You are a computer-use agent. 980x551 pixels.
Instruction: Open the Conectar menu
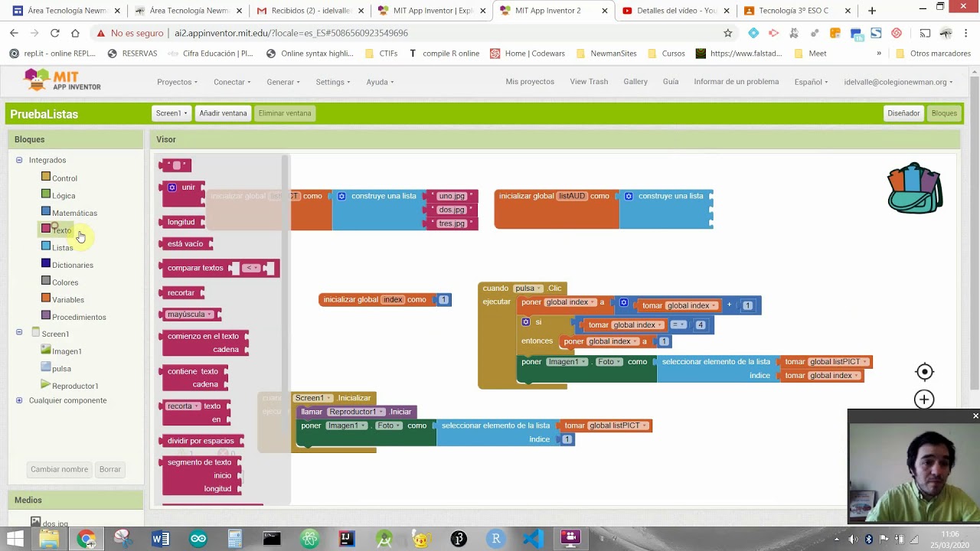tap(232, 82)
